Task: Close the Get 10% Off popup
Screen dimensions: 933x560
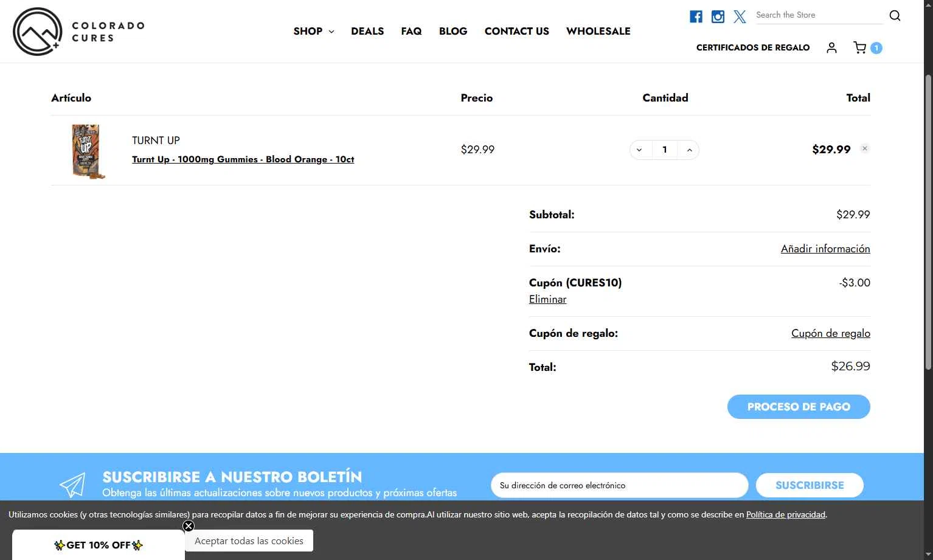Action: pyautogui.click(x=189, y=526)
